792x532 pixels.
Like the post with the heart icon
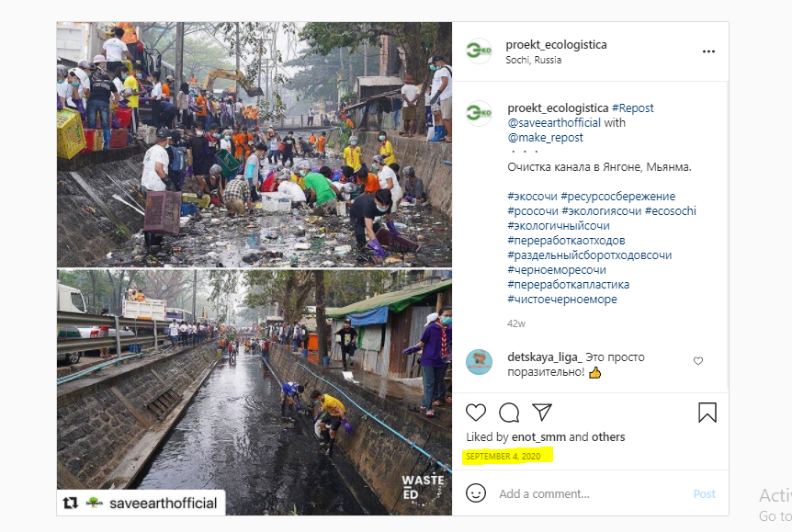475,413
